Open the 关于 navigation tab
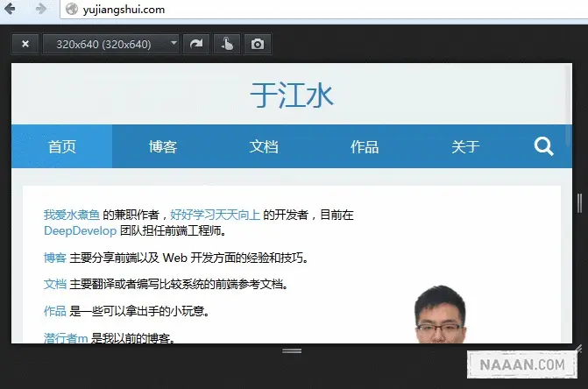The image size is (588, 389). pyautogui.click(x=465, y=146)
